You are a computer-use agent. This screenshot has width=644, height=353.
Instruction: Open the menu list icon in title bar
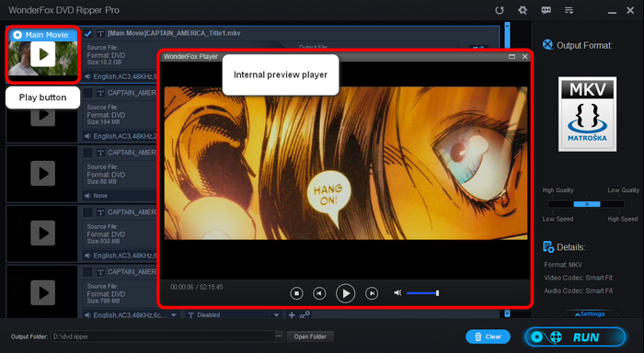click(x=569, y=10)
